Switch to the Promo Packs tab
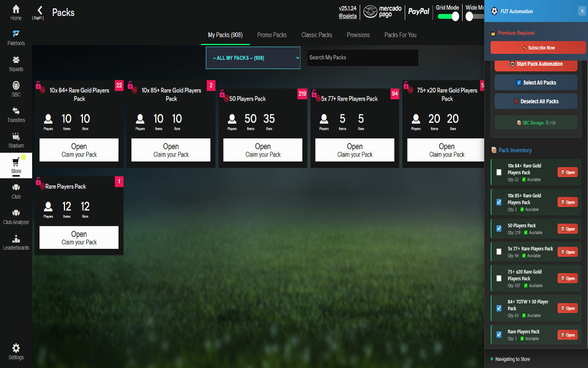588x368 pixels. [272, 35]
